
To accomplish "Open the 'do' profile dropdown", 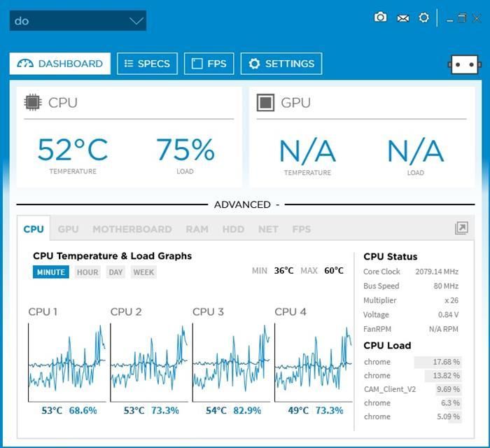I will 78,21.
